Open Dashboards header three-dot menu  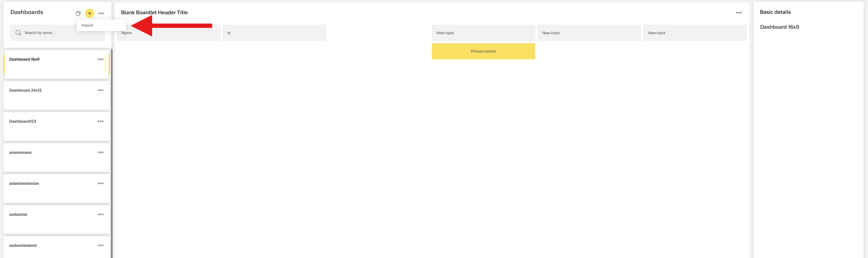click(x=101, y=14)
